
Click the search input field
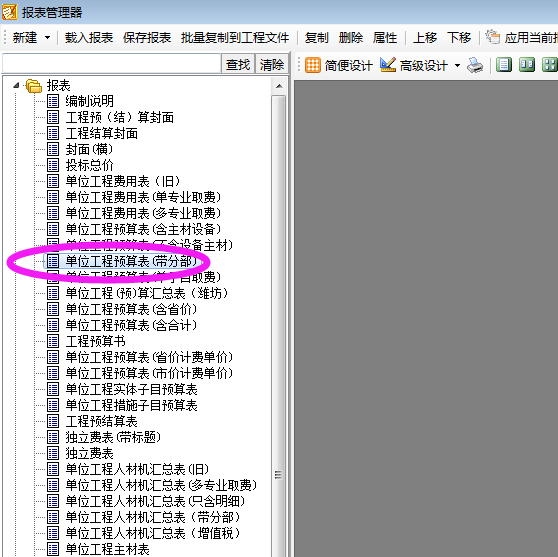111,64
